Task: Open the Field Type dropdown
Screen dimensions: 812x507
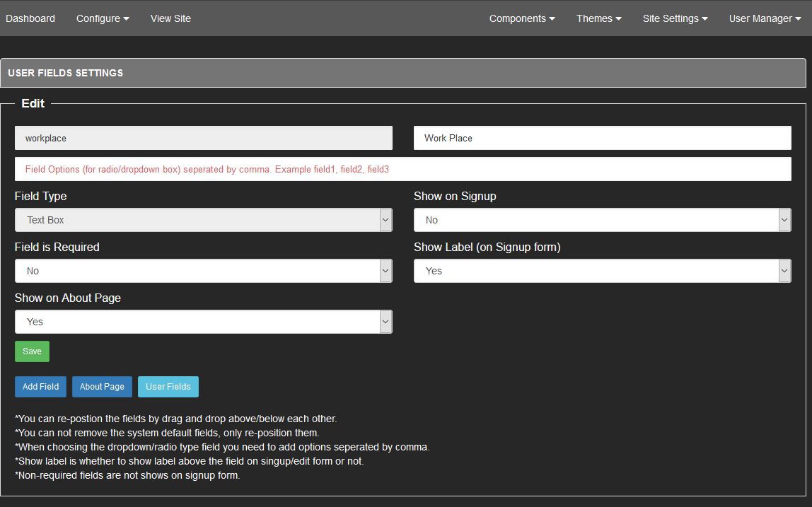Action: (204, 220)
